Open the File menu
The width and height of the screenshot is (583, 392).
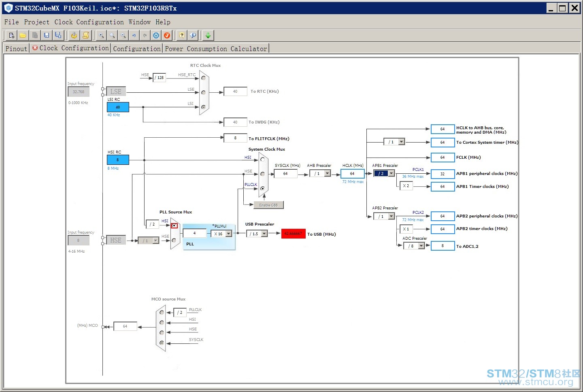[11, 22]
